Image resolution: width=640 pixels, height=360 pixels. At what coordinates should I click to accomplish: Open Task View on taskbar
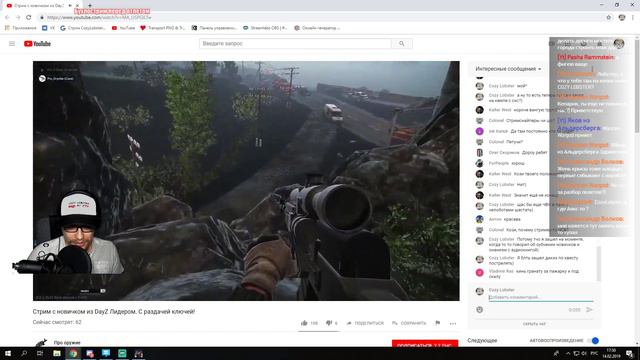click(x=40, y=353)
